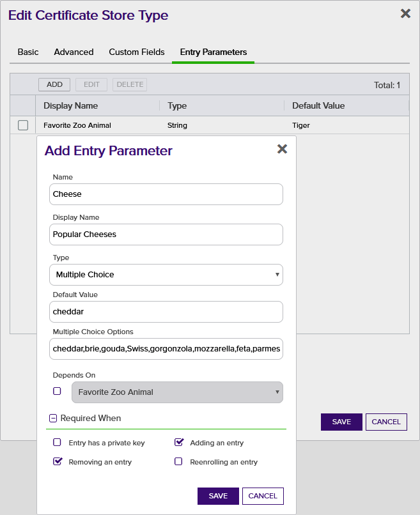The image size is (420, 515).
Task: Uncheck 'Removing an entry' option
Action: pos(57,461)
